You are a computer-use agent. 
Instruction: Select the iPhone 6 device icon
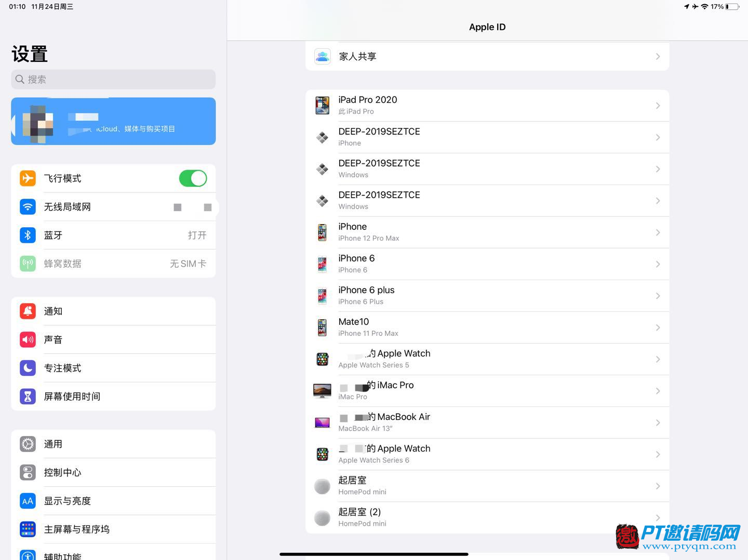pos(323,264)
